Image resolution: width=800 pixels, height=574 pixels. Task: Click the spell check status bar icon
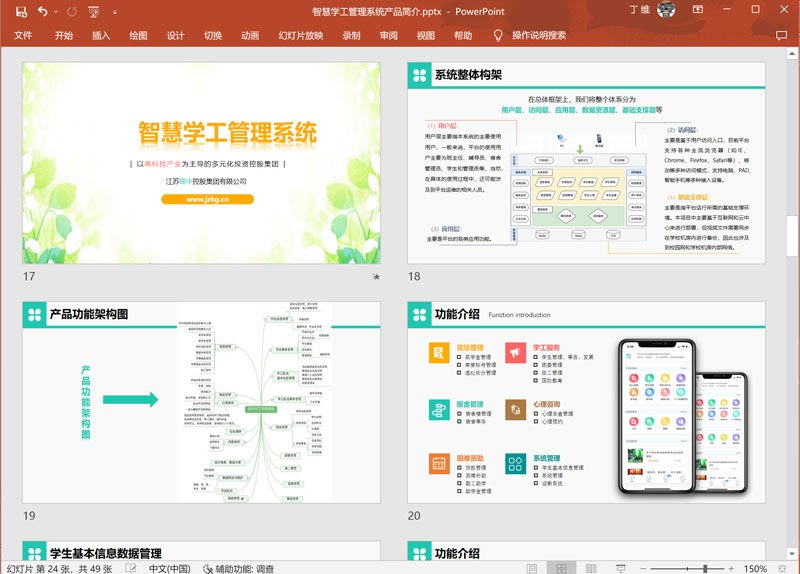point(131,568)
